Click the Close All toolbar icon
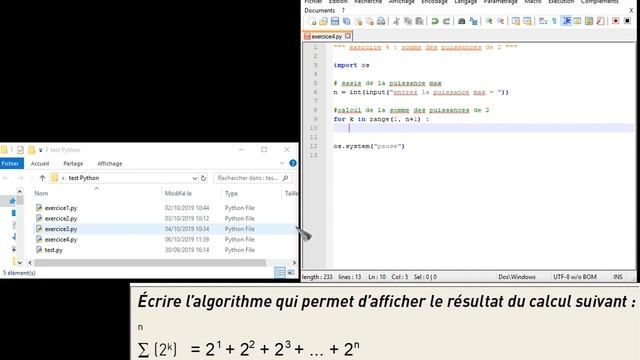Screen dimensions: 640x360 370,21
